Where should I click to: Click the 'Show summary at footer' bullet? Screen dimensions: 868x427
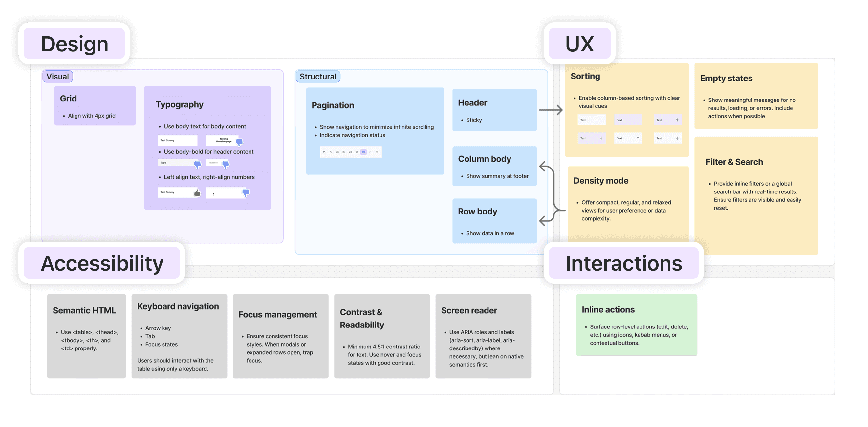(x=497, y=176)
